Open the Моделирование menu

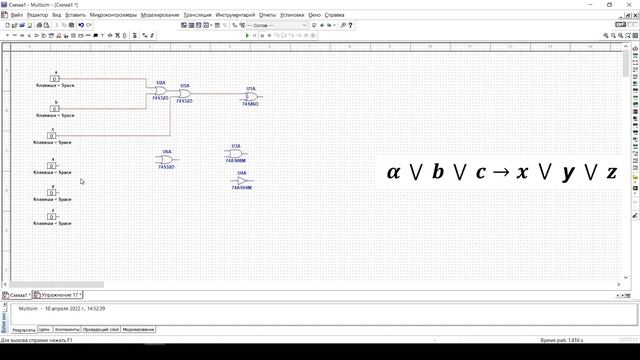click(x=160, y=15)
